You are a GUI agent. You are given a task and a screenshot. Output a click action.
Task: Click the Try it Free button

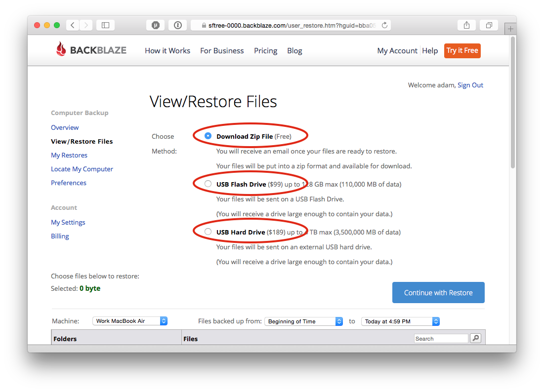pyautogui.click(x=462, y=50)
